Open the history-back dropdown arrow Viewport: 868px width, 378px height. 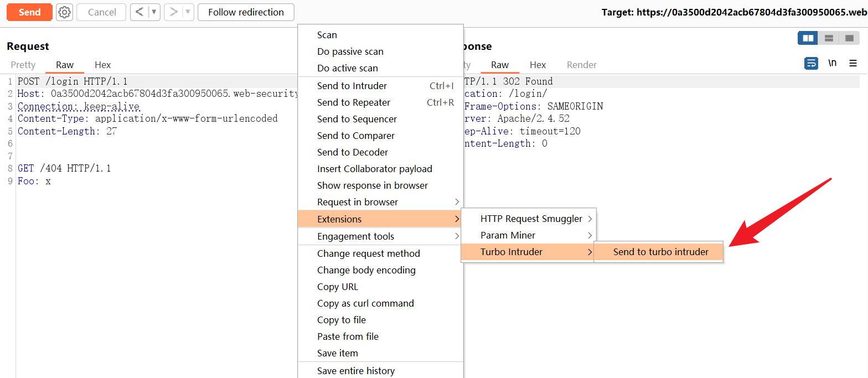154,12
